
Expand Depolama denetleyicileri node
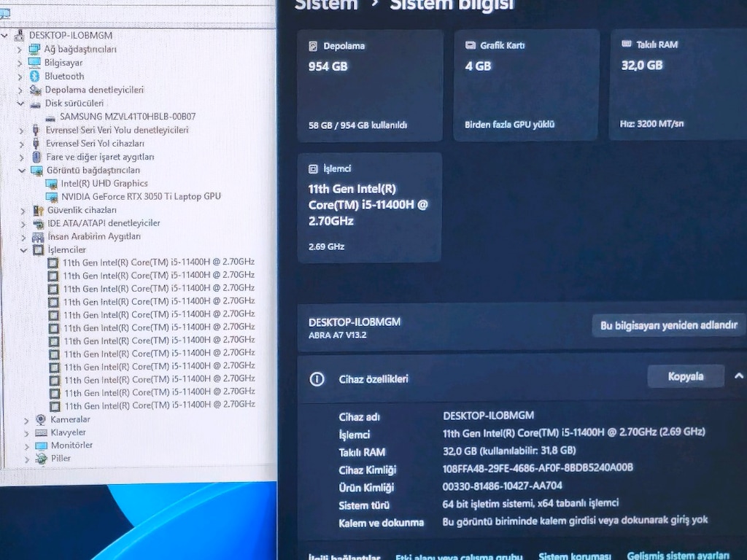[20, 90]
